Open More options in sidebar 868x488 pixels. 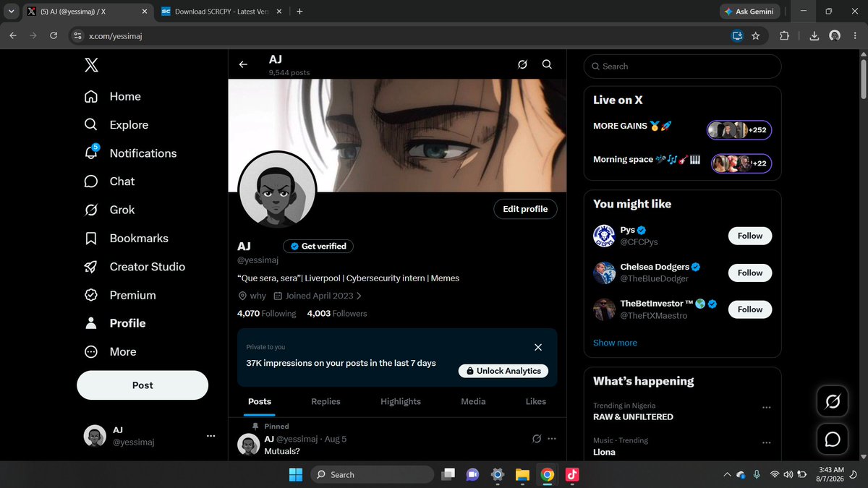[x=110, y=351]
